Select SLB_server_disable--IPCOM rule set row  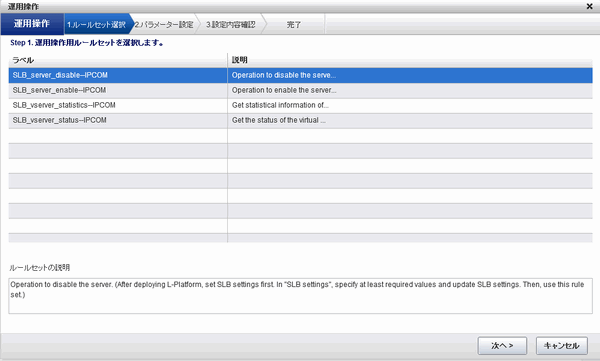[300, 75]
